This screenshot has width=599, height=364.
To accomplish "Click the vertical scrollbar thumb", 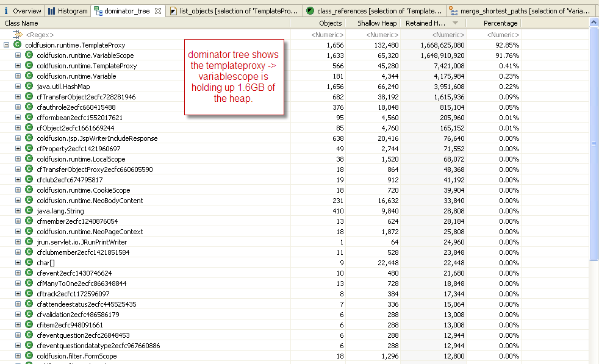I will point(594,145).
